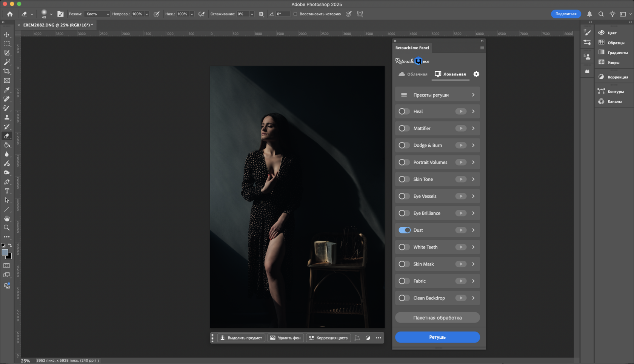Expand the Пресеты ретуши section

coord(437,95)
